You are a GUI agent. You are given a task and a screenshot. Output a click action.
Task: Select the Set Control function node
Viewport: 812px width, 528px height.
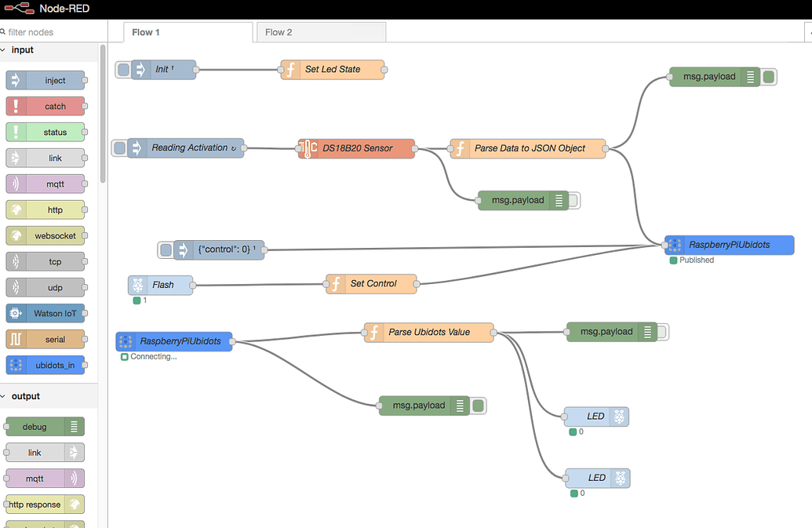(371, 284)
